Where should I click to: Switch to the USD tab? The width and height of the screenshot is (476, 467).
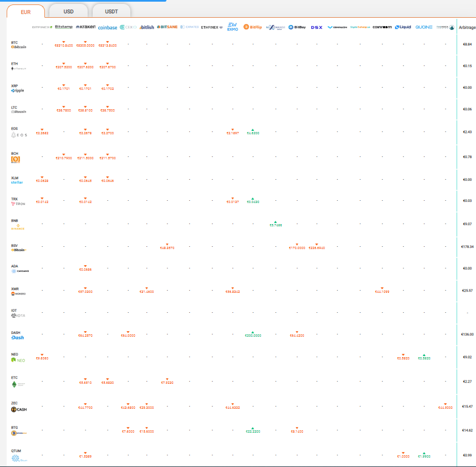(68, 12)
